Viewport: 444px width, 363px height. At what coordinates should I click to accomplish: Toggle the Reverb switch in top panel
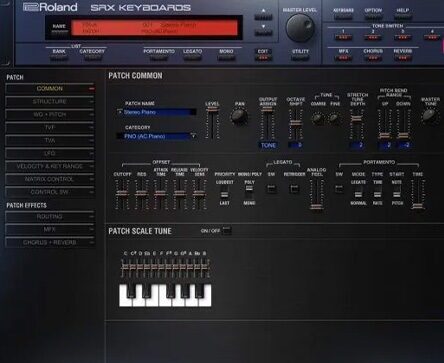coord(402,58)
